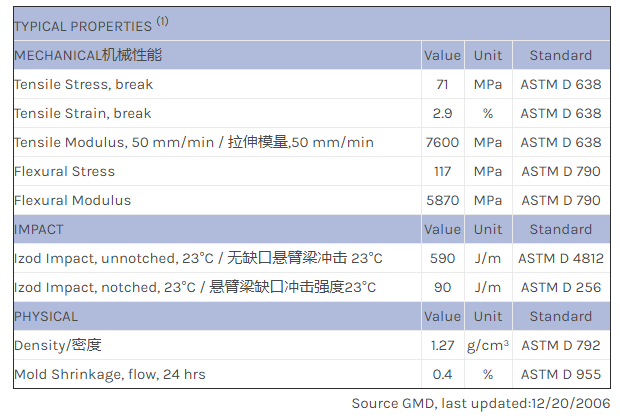Click the Tensile Modulus row label
Image resolution: width=620 pixels, height=418 pixels.
[194, 142]
